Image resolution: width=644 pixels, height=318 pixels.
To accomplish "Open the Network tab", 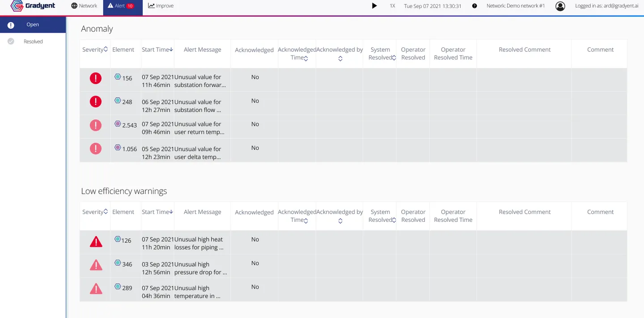I will tap(84, 6).
